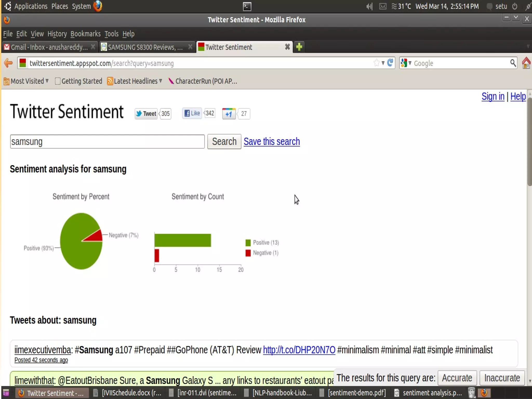
Task: Close the Twitter Sentiment tab
Action: pyautogui.click(x=287, y=47)
